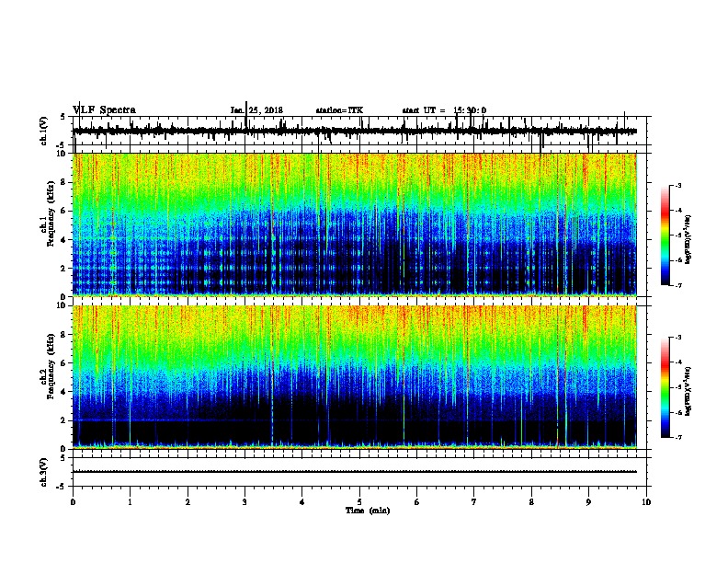Click the flat ch.3 voltage trace line
Viewport: 728px width, 563px height.
click(x=355, y=472)
